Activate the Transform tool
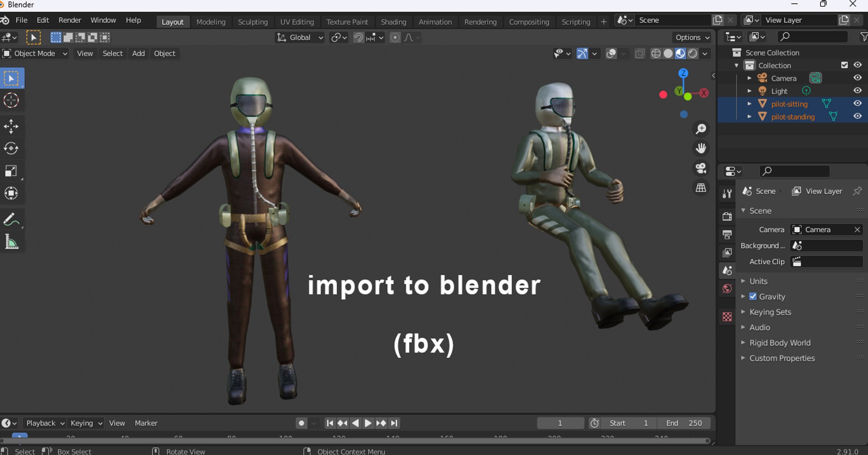Viewport: 868px width, 455px height. [12, 193]
